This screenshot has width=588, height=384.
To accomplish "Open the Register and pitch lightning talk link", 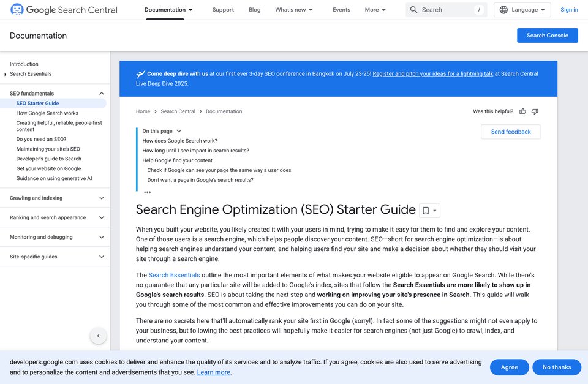I will 433,74.
